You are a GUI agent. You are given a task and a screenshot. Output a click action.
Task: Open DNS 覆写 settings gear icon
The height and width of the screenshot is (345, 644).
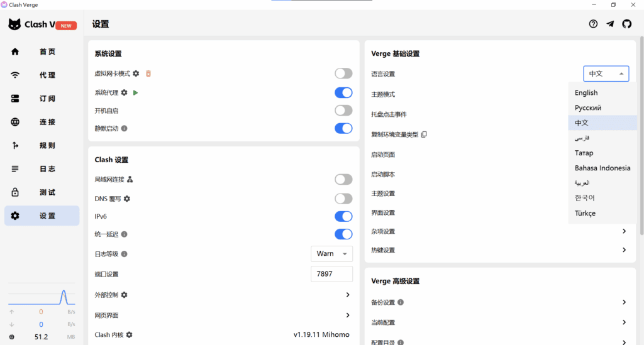click(126, 199)
